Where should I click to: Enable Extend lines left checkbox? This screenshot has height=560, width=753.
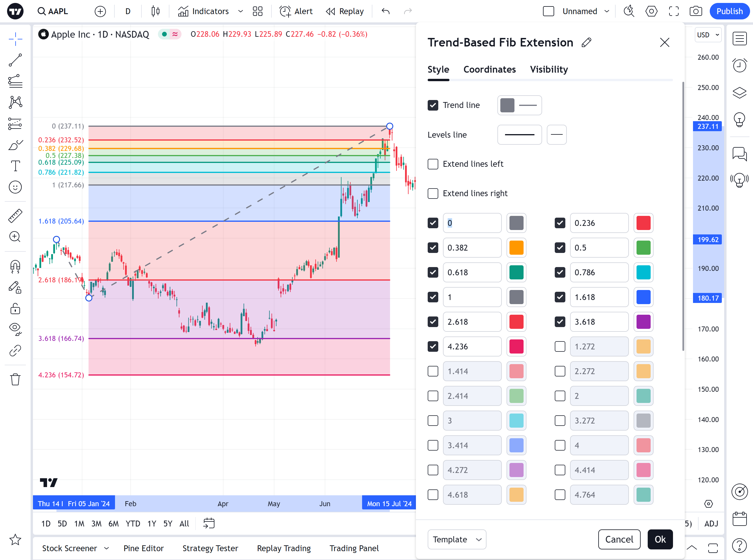pyautogui.click(x=433, y=164)
